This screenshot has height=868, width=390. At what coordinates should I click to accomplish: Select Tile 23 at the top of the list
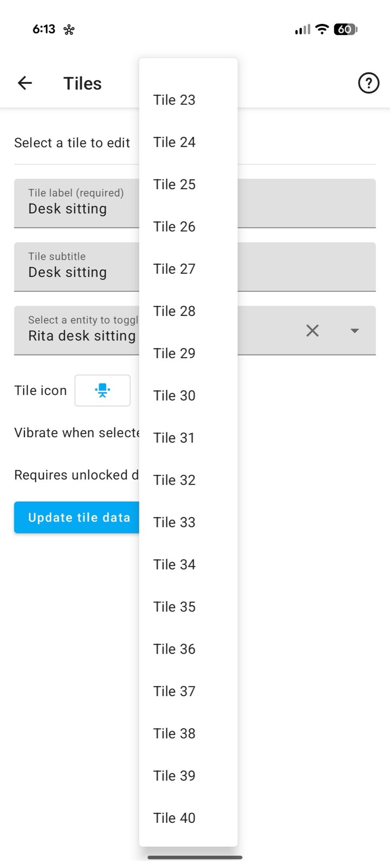(174, 99)
